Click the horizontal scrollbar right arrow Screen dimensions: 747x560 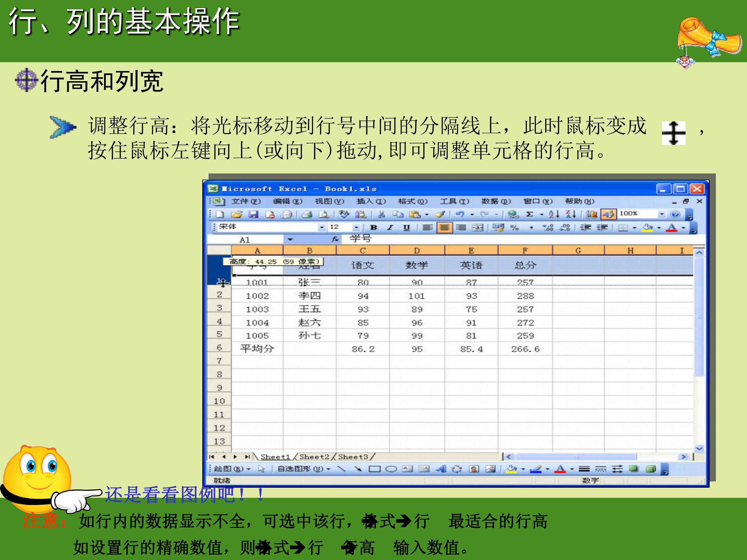[683, 457]
